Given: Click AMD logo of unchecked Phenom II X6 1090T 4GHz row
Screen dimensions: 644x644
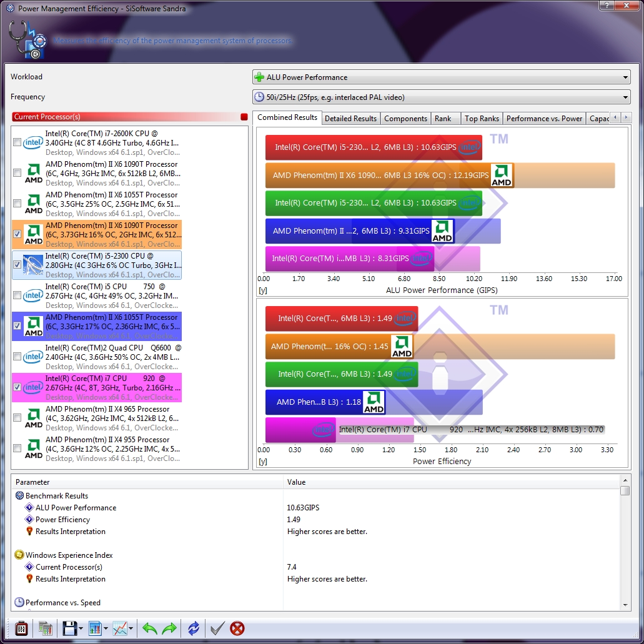Looking at the screenshot, I should pyautogui.click(x=34, y=173).
